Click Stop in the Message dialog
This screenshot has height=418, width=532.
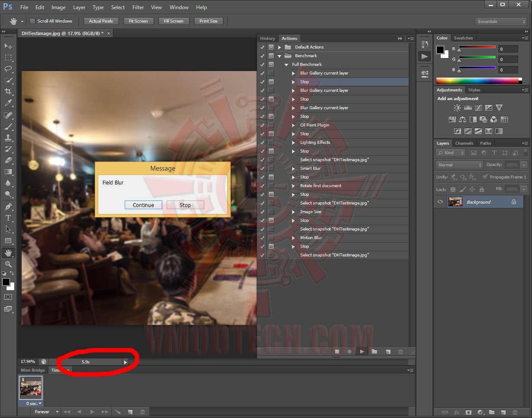[x=185, y=205]
